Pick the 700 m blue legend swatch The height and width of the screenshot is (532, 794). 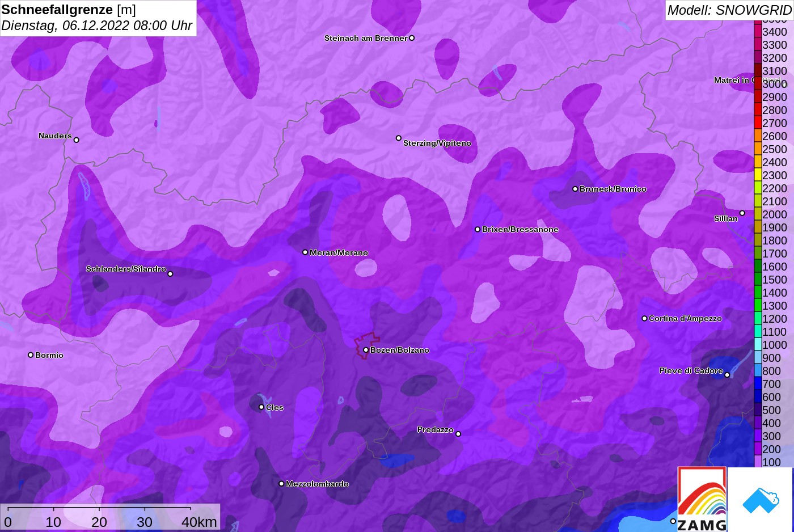758,383
